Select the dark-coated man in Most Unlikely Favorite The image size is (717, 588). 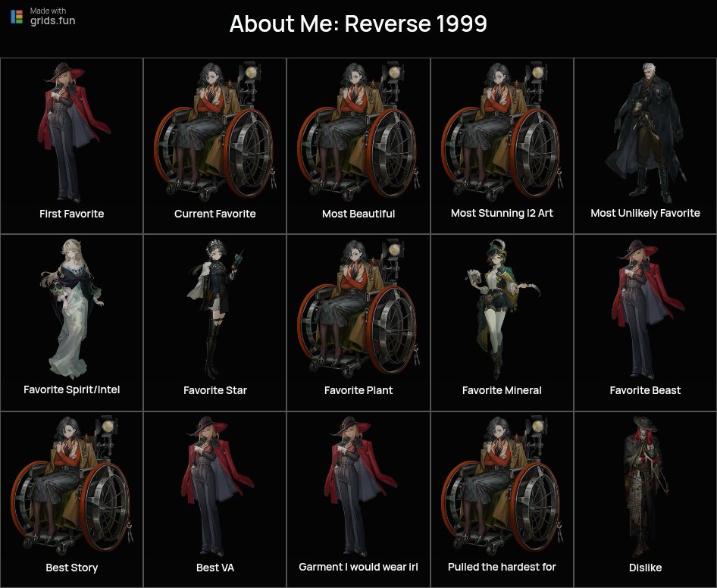pyautogui.click(x=645, y=133)
